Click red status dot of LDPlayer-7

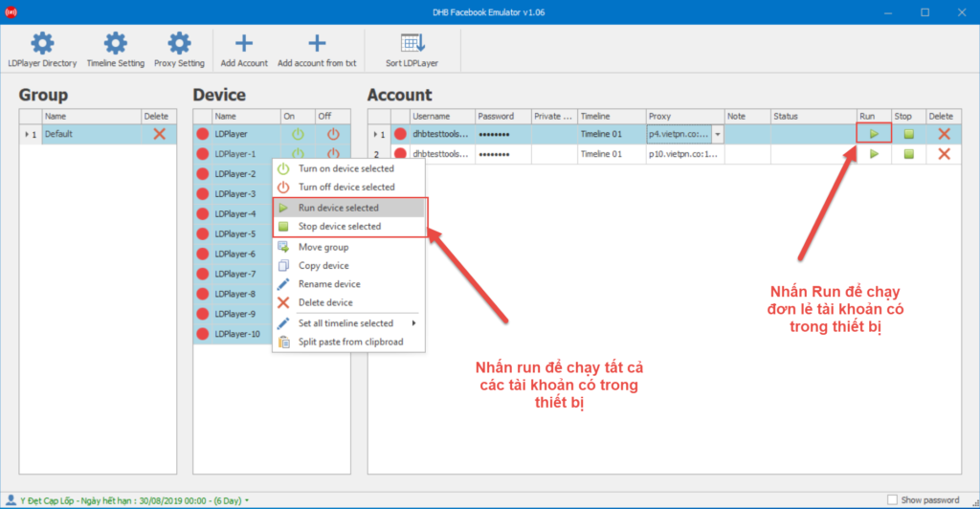click(203, 274)
